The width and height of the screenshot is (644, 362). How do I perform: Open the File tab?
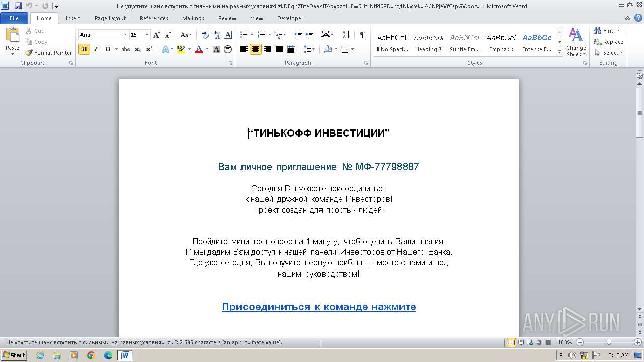click(x=14, y=18)
